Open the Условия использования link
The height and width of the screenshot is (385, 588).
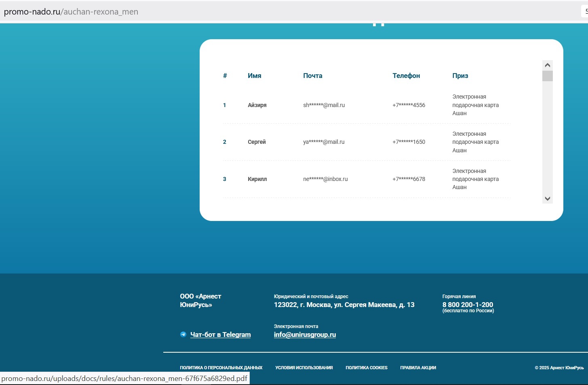[304, 368]
